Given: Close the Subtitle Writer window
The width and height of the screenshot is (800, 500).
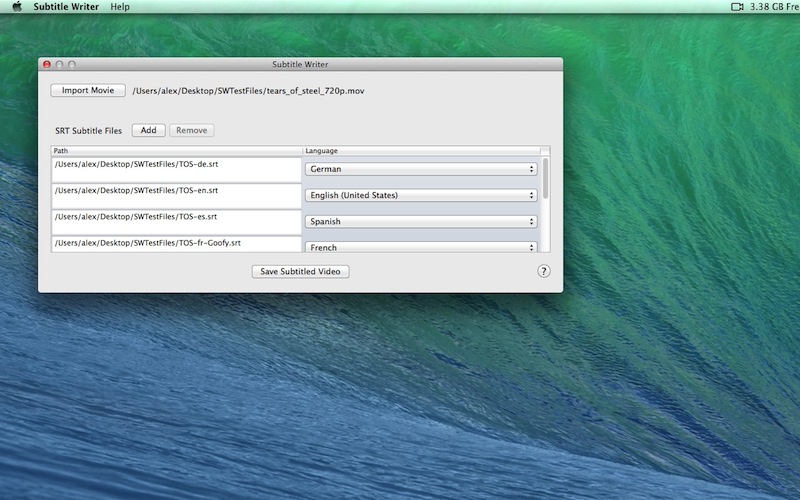Looking at the screenshot, I should point(47,64).
